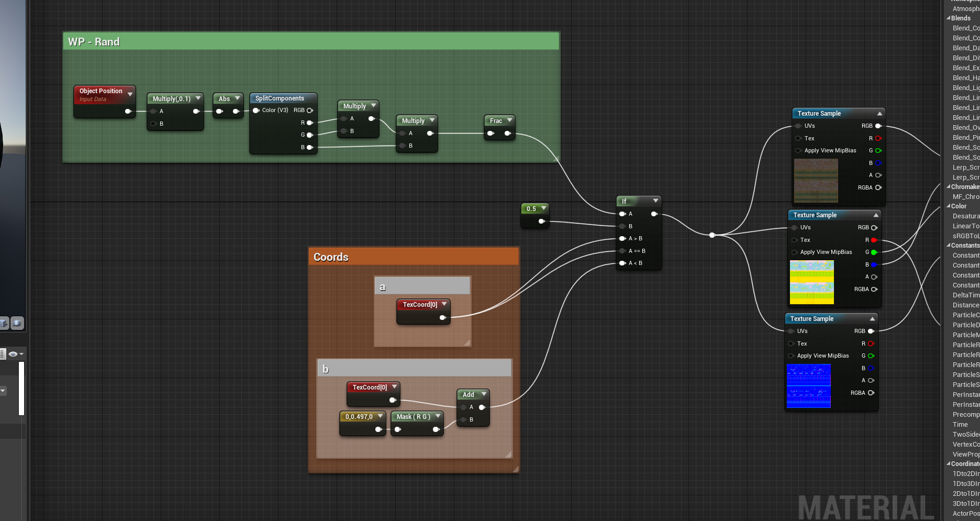Image resolution: width=980 pixels, height=521 pixels.
Task: Select DeltaTime in the palette list
Action: pyautogui.click(x=966, y=295)
